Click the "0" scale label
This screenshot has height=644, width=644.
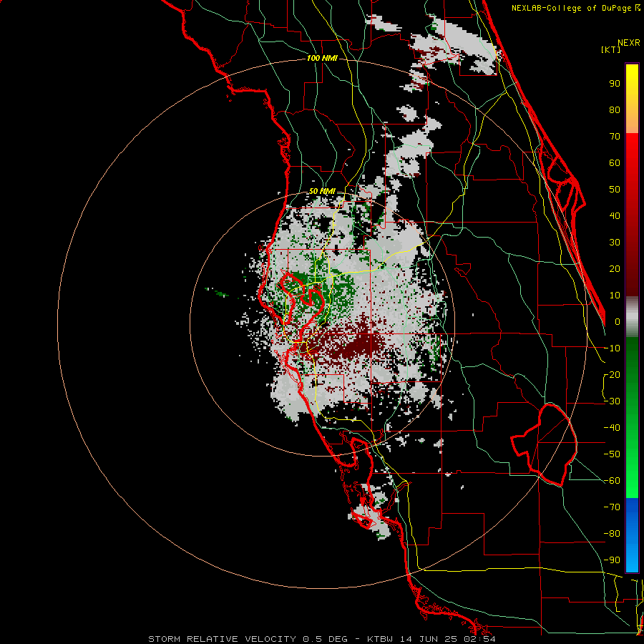coord(618,322)
